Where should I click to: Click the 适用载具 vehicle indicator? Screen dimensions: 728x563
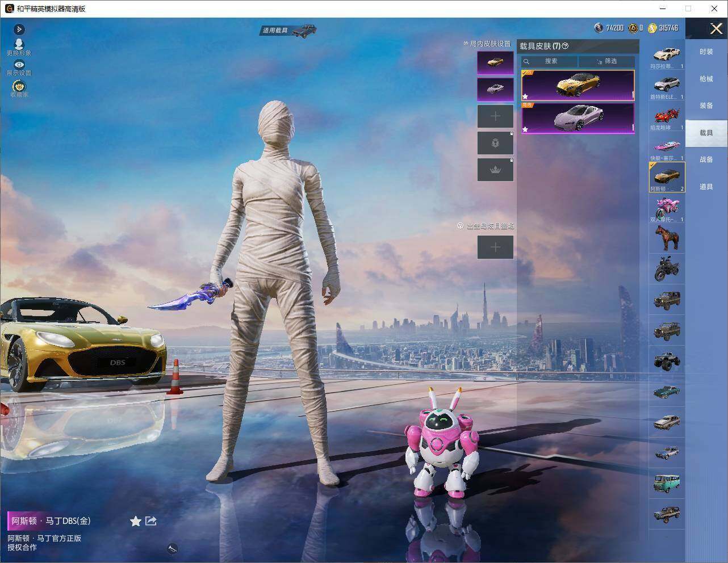(289, 30)
